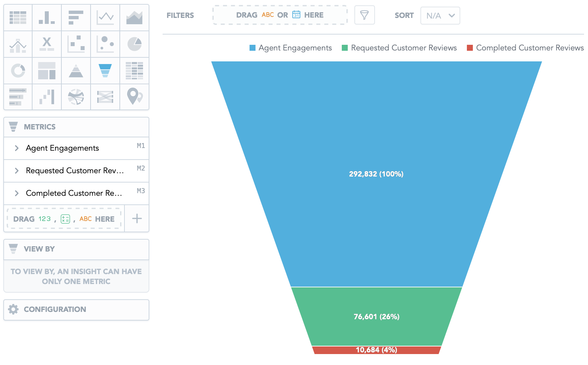Expand the Requested Customer Reviews metric
The height and width of the screenshot is (365, 588).
(17, 171)
